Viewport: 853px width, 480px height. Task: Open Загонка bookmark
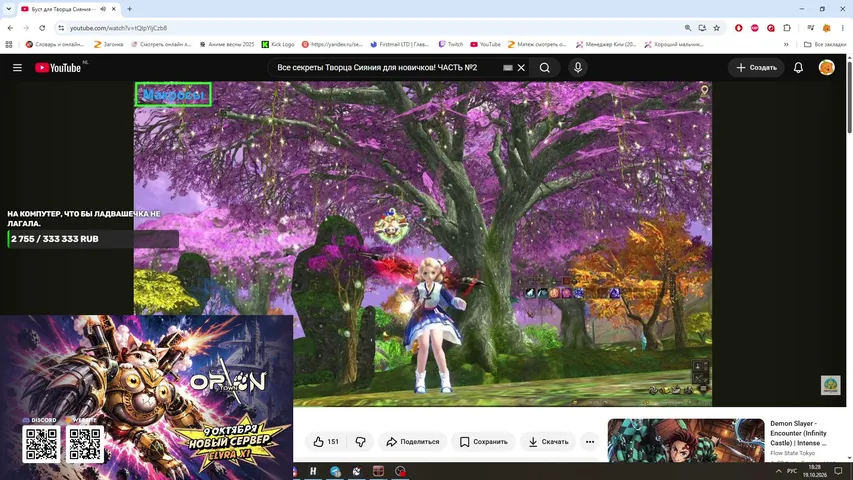(x=108, y=44)
